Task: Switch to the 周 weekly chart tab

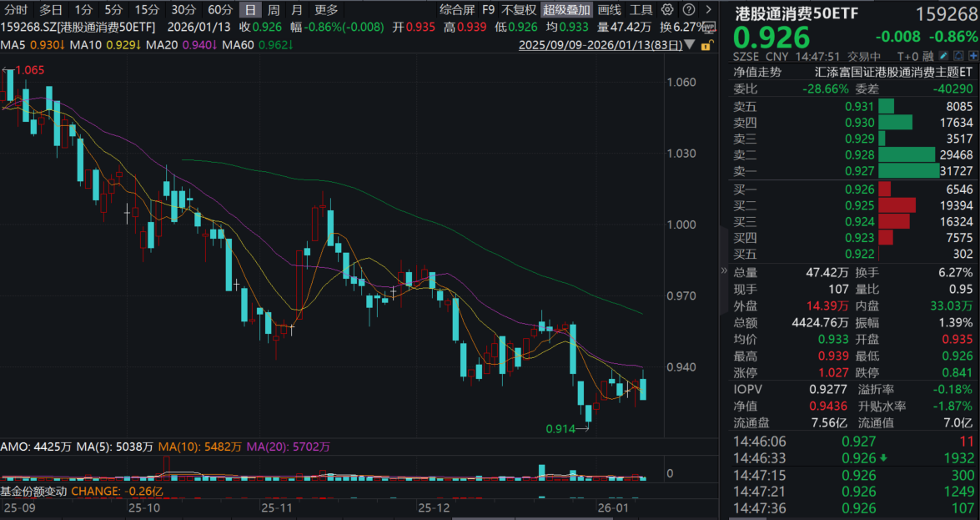Action: [x=274, y=10]
